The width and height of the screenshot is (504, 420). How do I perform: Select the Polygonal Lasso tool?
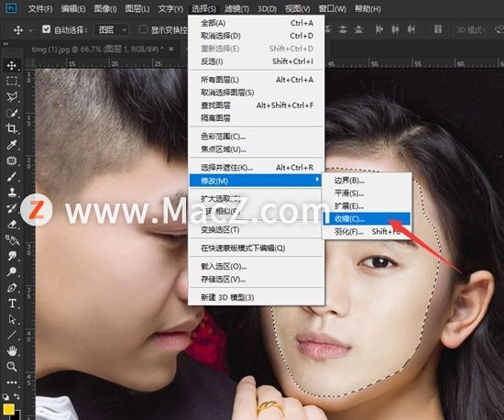coord(12,97)
